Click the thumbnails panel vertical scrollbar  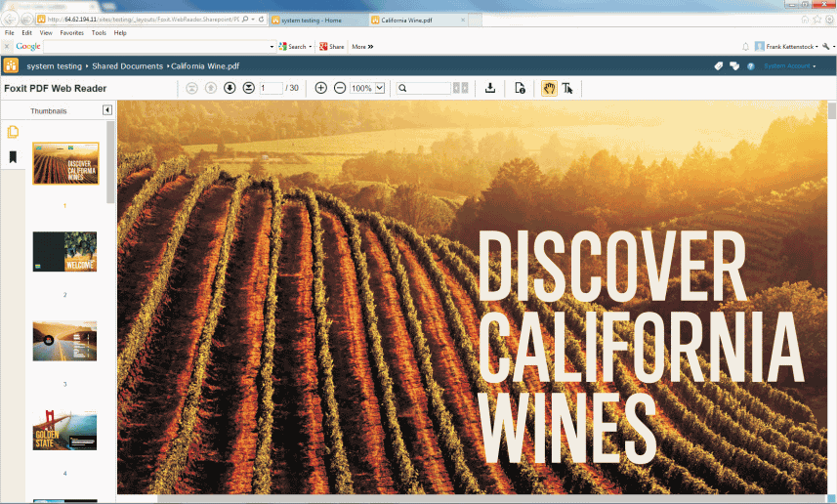[x=110, y=162]
